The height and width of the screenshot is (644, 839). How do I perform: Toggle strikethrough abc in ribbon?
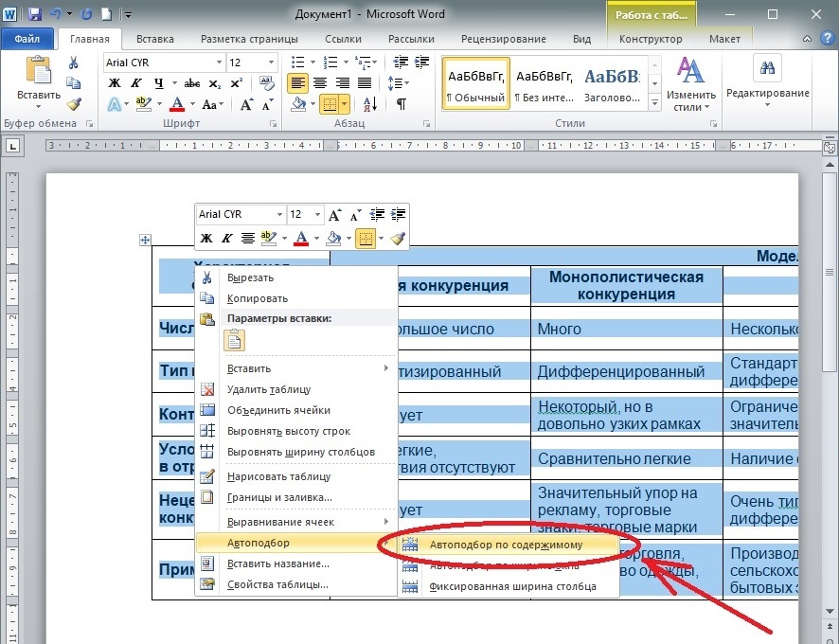pos(191,83)
